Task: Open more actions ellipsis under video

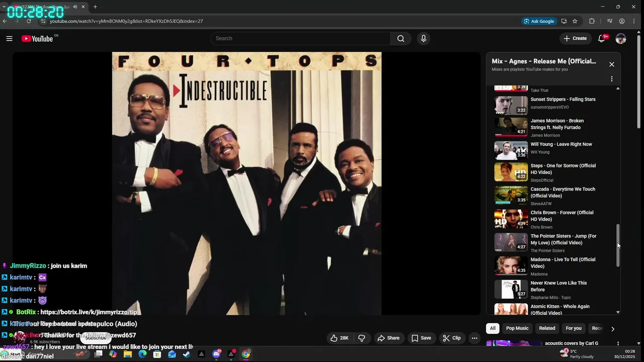Action: click(474, 338)
